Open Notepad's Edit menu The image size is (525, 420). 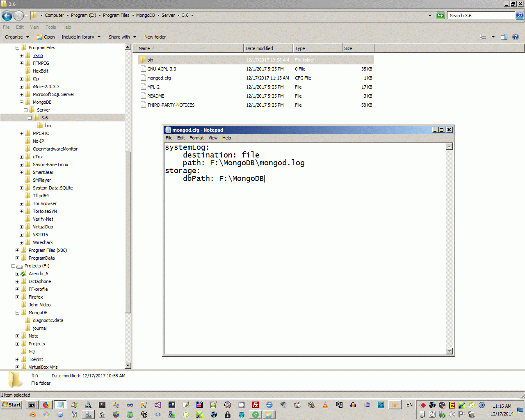pos(181,138)
